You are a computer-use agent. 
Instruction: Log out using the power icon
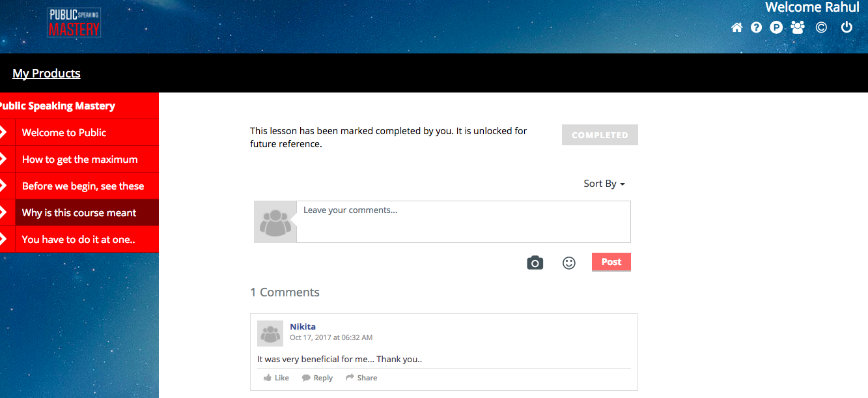847,27
